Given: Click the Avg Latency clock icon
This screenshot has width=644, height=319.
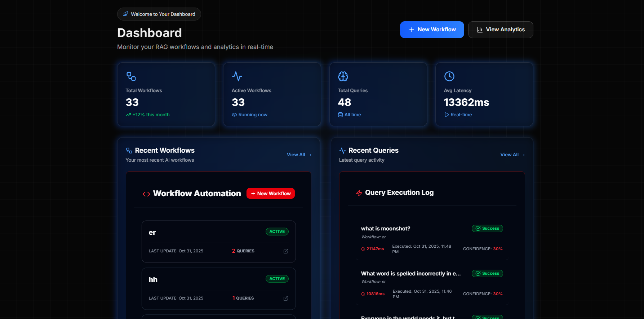Looking at the screenshot, I should [449, 76].
